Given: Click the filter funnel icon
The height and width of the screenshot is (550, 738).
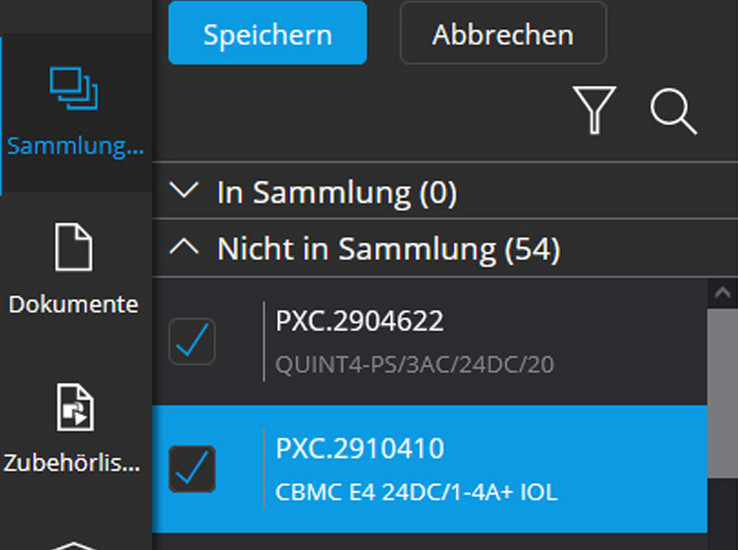Looking at the screenshot, I should click(595, 109).
